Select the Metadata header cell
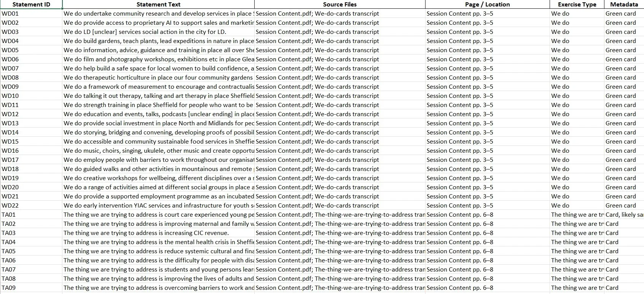The image size is (644, 294). [x=624, y=5]
